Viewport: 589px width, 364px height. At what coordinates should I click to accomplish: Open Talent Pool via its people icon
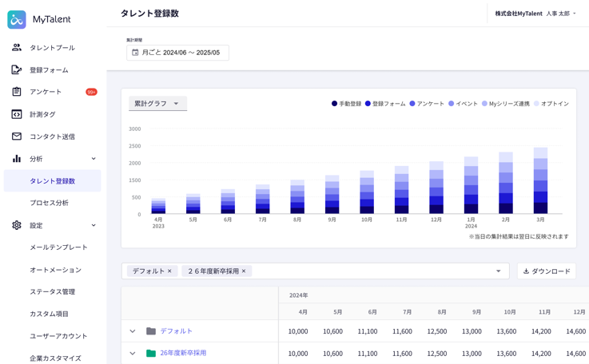(x=17, y=48)
